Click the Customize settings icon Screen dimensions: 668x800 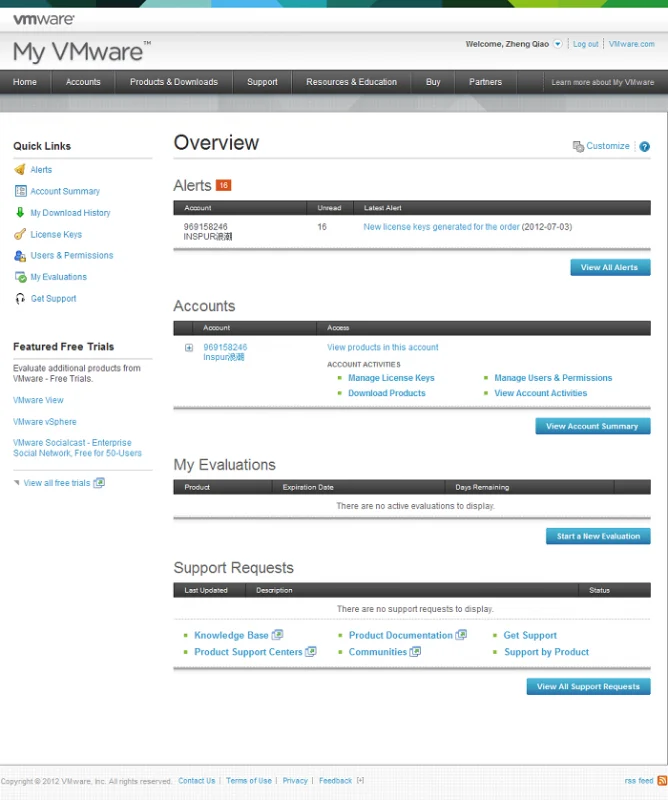[578, 146]
